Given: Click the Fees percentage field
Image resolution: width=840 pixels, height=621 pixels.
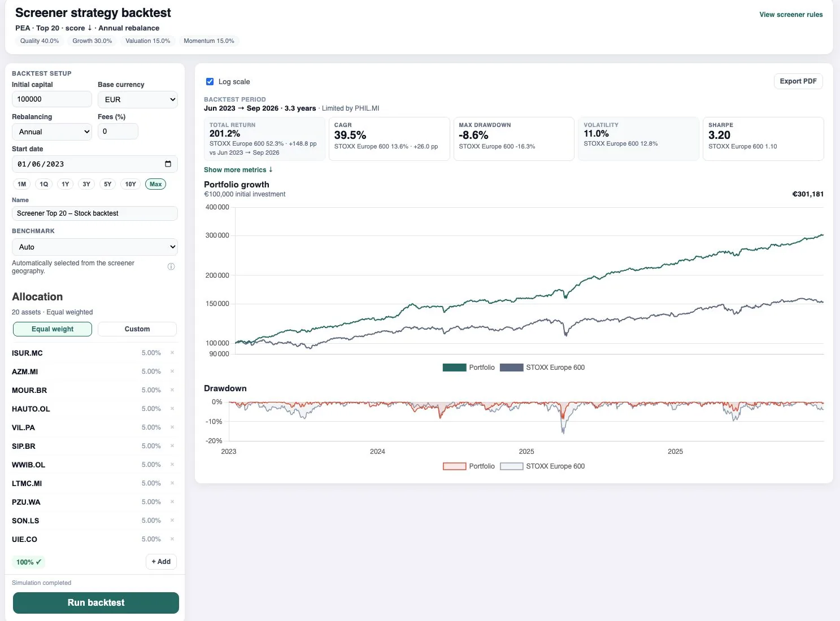Looking at the screenshot, I should coord(118,132).
